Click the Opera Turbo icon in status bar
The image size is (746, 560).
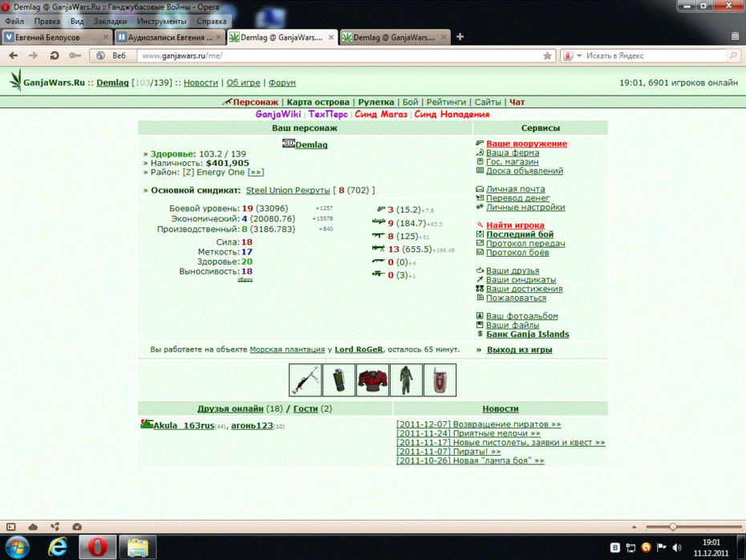pyautogui.click(x=77, y=526)
